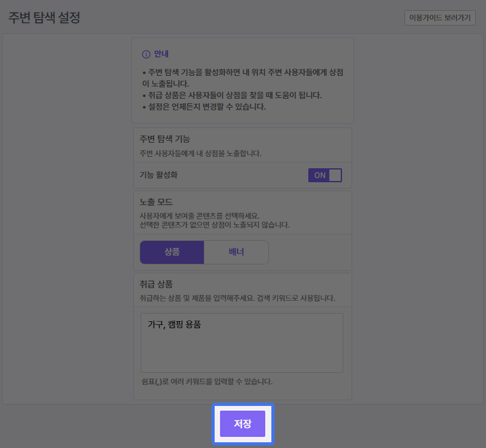This screenshot has width=486, height=448.
Task: Click the description 사용자에게 보여줄 콘텐츠를 선택하세요
Action: [x=199, y=216]
